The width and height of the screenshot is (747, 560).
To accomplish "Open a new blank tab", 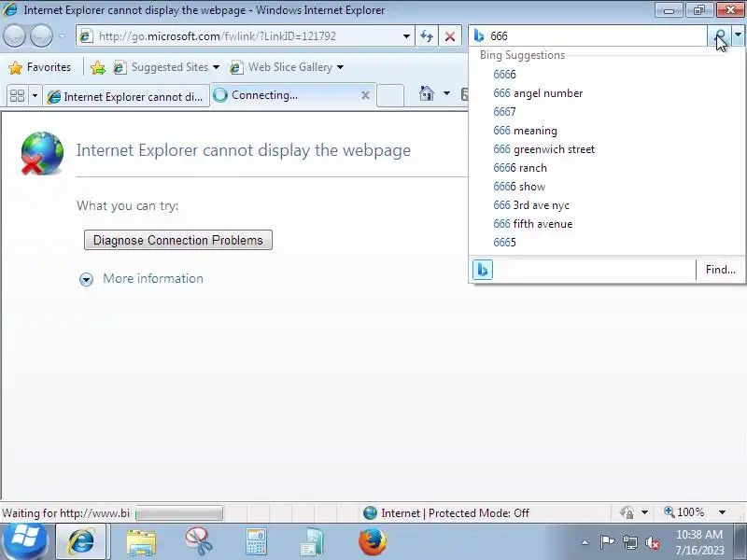I will click(x=390, y=95).
